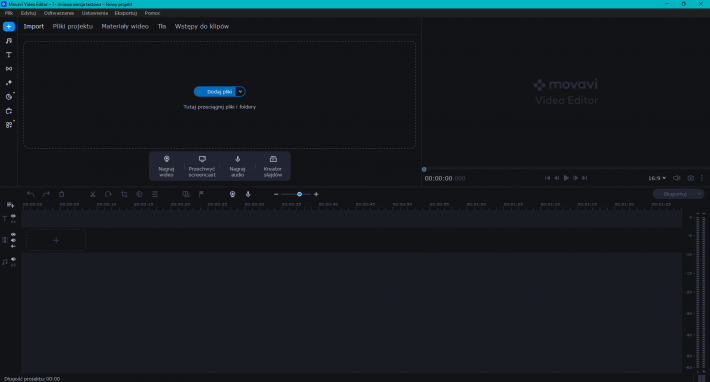Open the Edytuj menu

28,13
